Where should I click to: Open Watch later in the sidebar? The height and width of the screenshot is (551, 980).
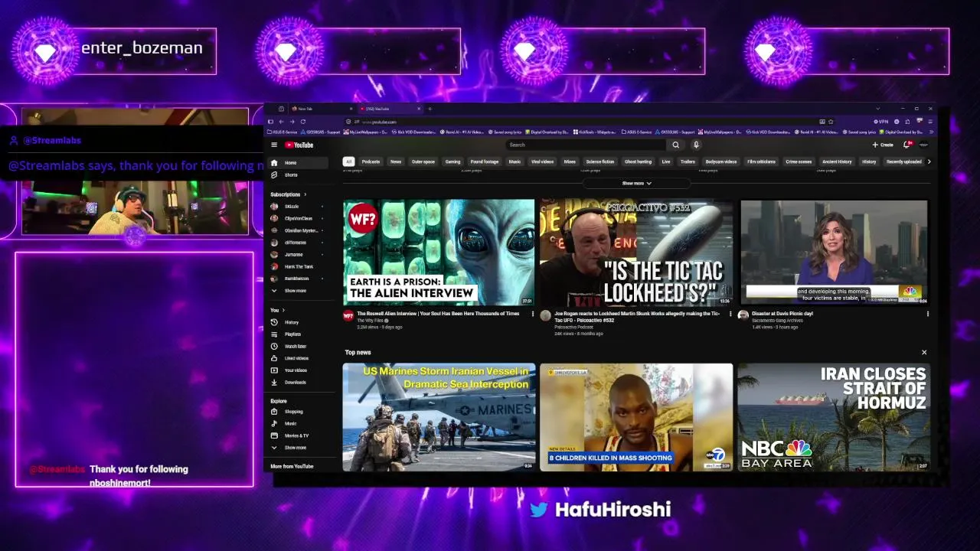click(299, 346)
